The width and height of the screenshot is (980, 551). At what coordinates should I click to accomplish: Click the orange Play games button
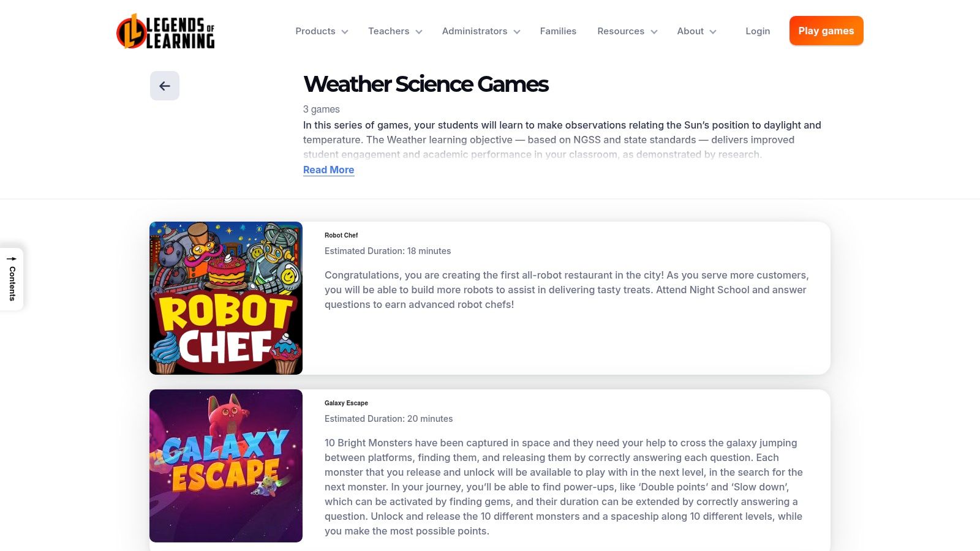point(826,31)
